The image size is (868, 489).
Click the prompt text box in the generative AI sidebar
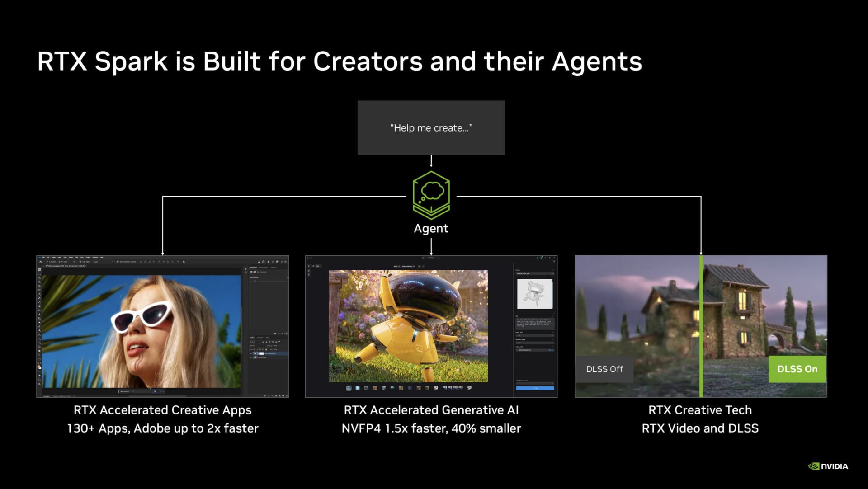point(535,324)
